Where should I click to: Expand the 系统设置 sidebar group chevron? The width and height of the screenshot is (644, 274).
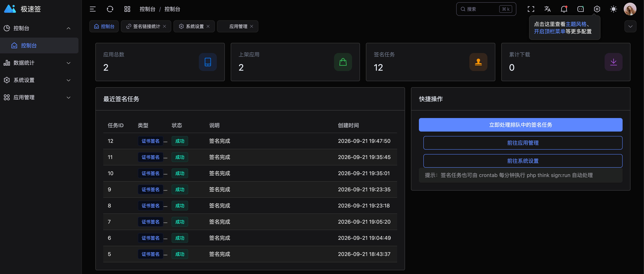pos(69,80)
